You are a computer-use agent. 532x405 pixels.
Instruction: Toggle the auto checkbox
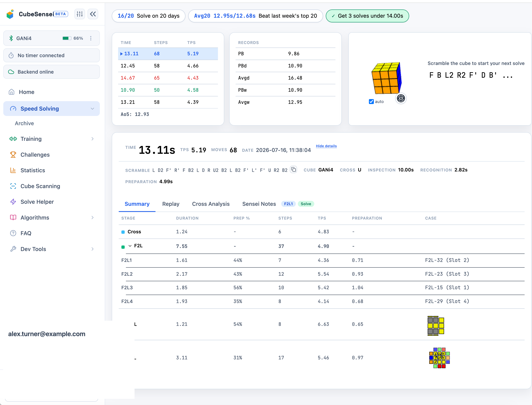point(371,102)
